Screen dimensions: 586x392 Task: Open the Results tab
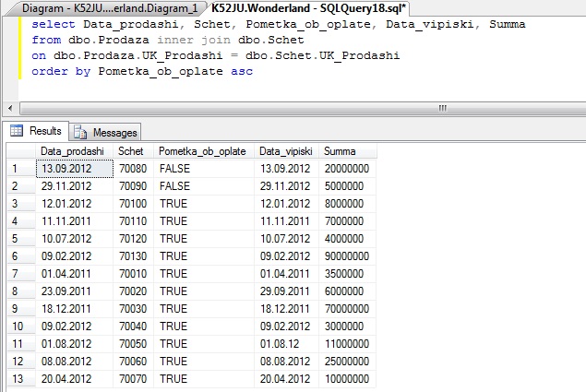(x=37, y=131)
